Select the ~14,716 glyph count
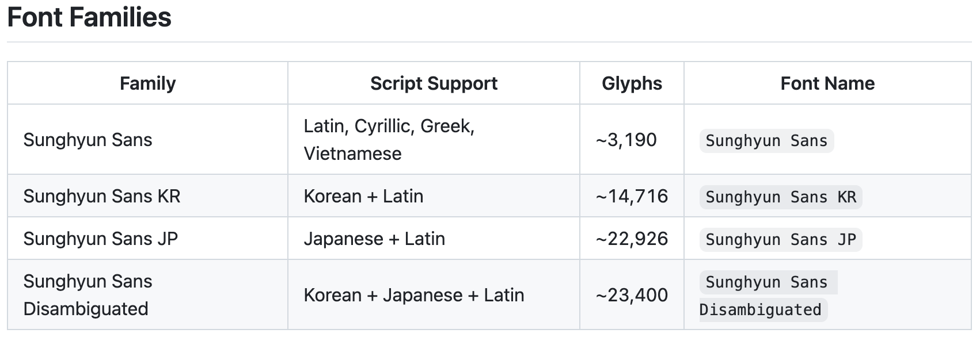Viewport: 980px width, 337px height. pyautogui.click(x=632, y=196)
